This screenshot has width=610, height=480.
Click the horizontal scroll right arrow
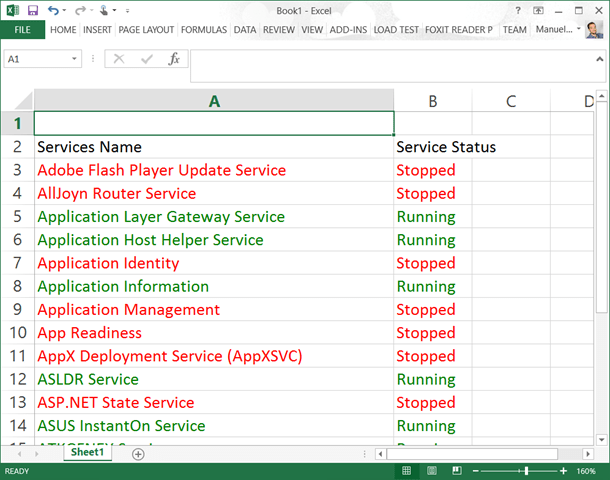[x=588, y=454]
